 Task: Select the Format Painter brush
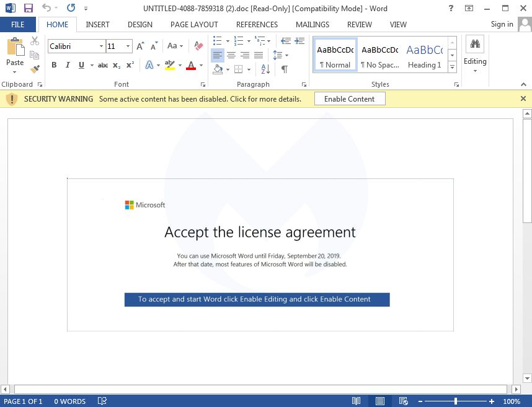pyautogui.click(x=35, y=69)
